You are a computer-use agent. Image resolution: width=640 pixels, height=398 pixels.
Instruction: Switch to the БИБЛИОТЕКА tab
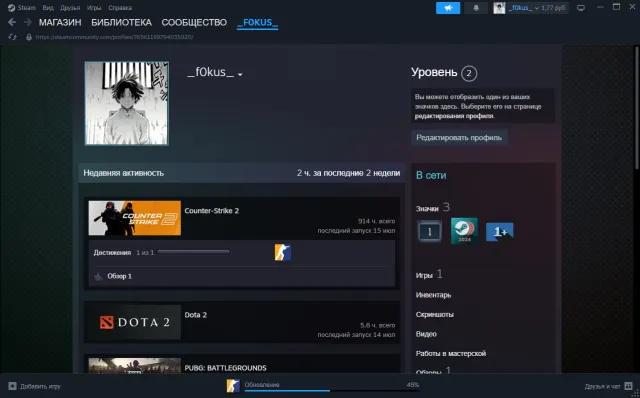(x=121, y=22)
